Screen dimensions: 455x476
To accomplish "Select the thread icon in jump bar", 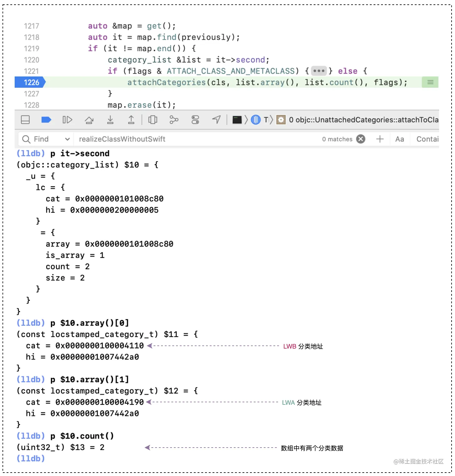I will 256,120.
